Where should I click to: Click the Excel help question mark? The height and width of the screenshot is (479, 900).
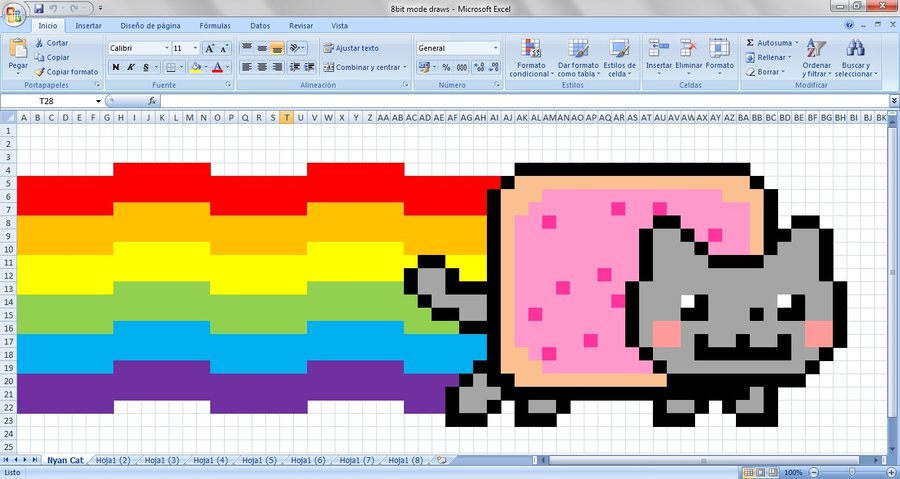pyautogui.click(x=849, y=25)
